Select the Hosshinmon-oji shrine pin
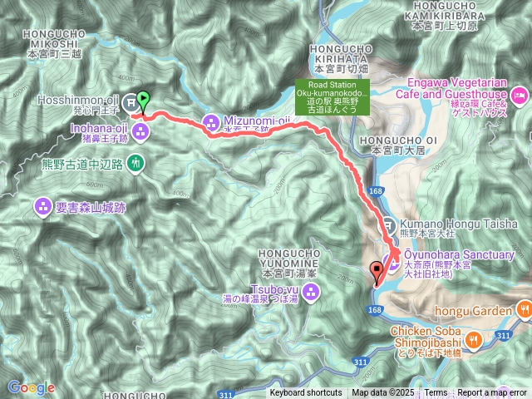The image size is (532, 399). [130, 103]
